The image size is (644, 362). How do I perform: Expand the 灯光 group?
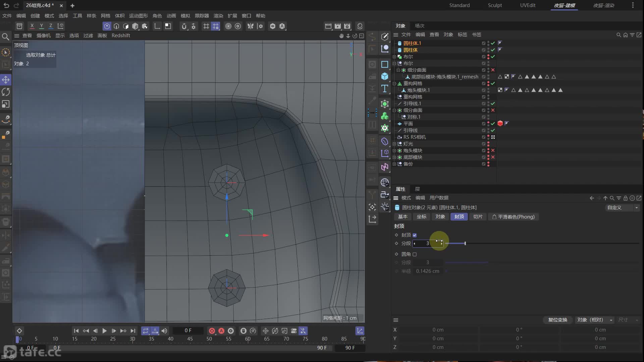[394, 144]
